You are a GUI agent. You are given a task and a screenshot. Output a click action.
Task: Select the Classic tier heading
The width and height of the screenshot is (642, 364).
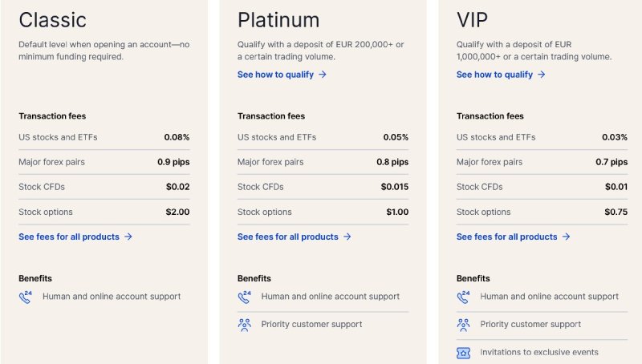coord(52,20)
